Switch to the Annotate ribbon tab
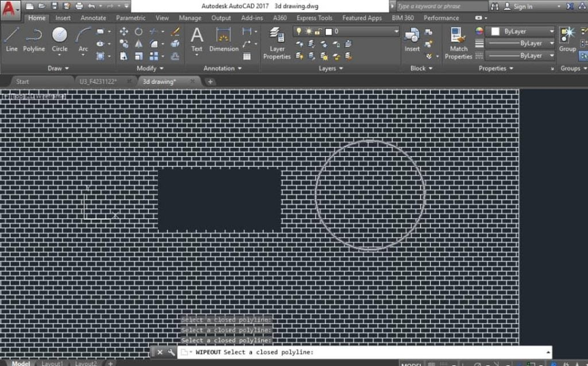Viewport: 588px width, 366px height. (93, 18)
